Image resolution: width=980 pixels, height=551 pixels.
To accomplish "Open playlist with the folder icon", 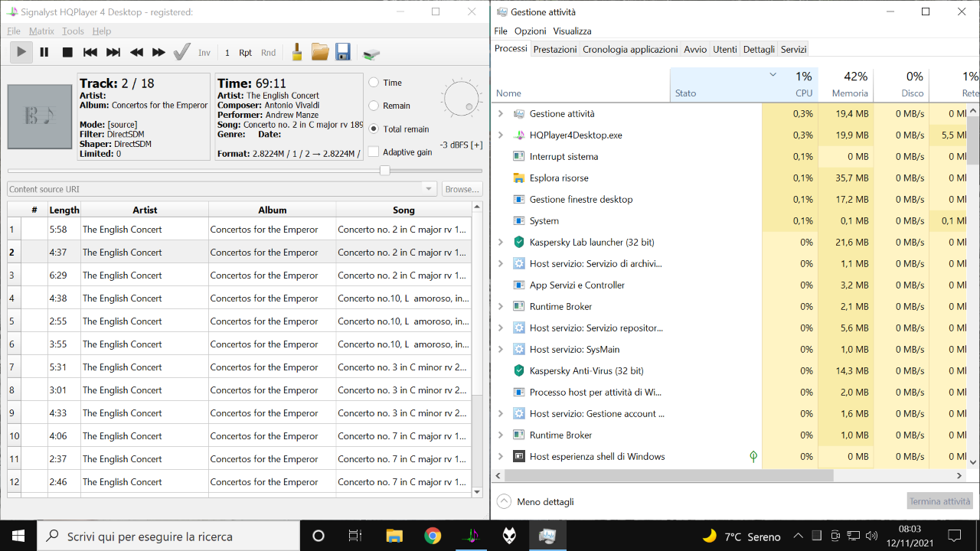I will tap(320, 52).
